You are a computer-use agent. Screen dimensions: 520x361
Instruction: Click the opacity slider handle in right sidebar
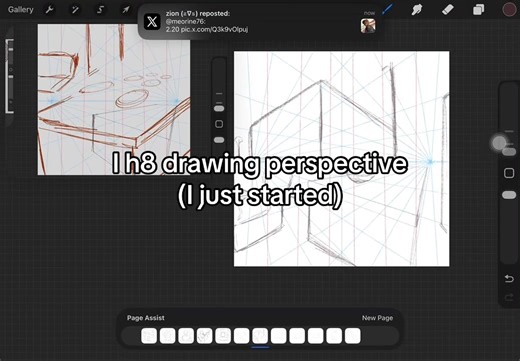pyautogui.click(x=509, y=195)
